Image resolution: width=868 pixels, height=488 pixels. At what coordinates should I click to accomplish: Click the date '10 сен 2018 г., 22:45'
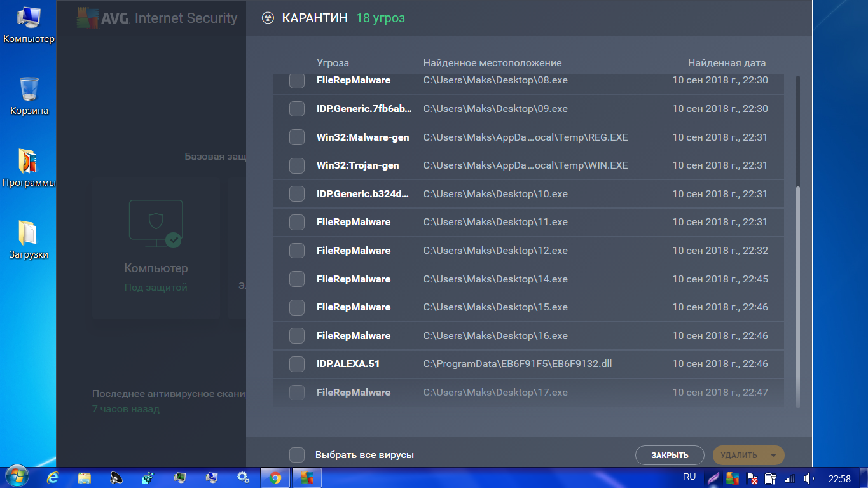(x=720, y=279)
